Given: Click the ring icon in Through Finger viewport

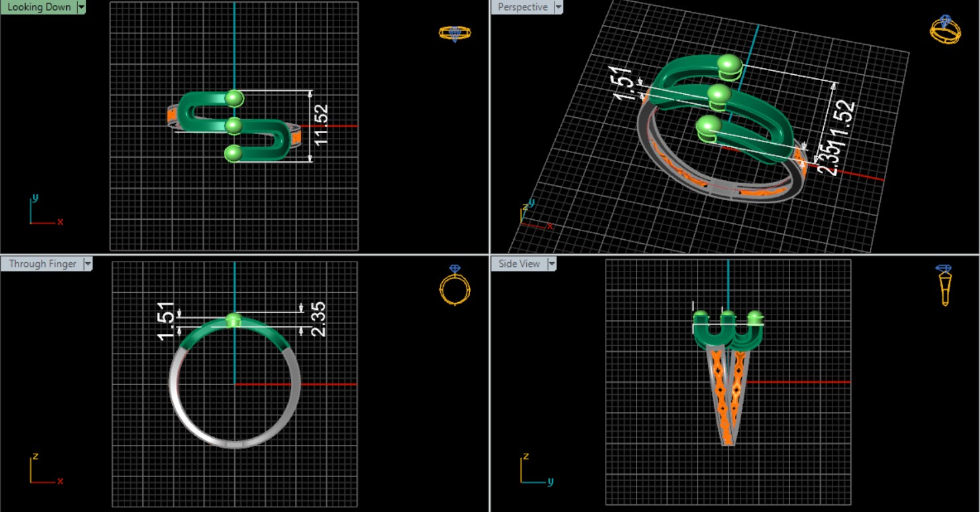Looking at the screenshot, I should [x=455, y=285].
